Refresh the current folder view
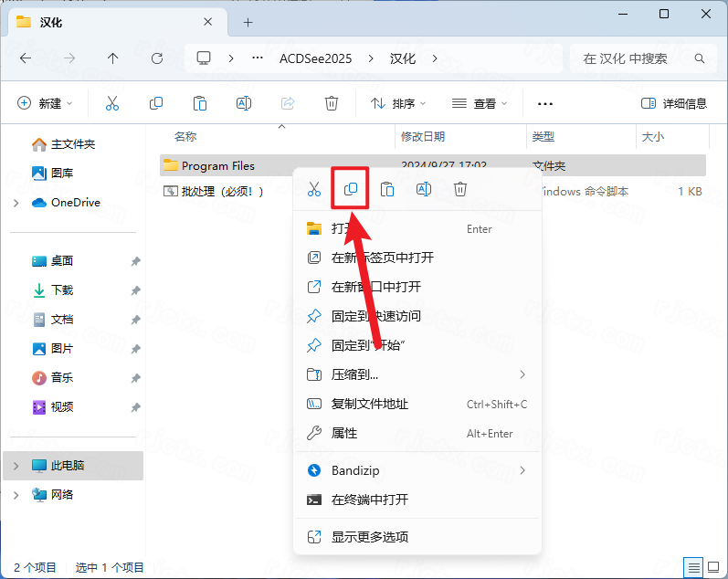The image size is (728, 579). [x=156, y=58]
